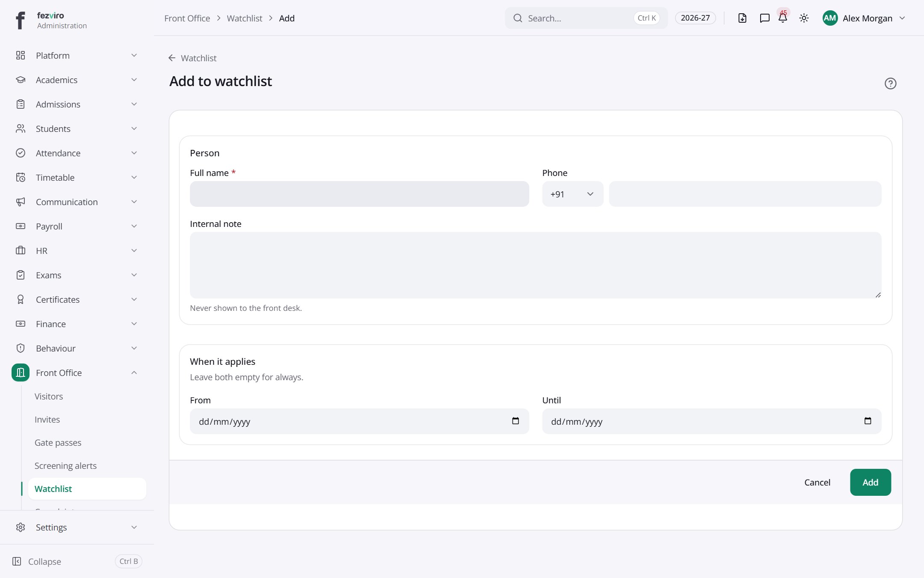The height and width of the screenshot is (578, 924).
Task: Expand the HR menu chevron
Action: (x=134, y=250)
